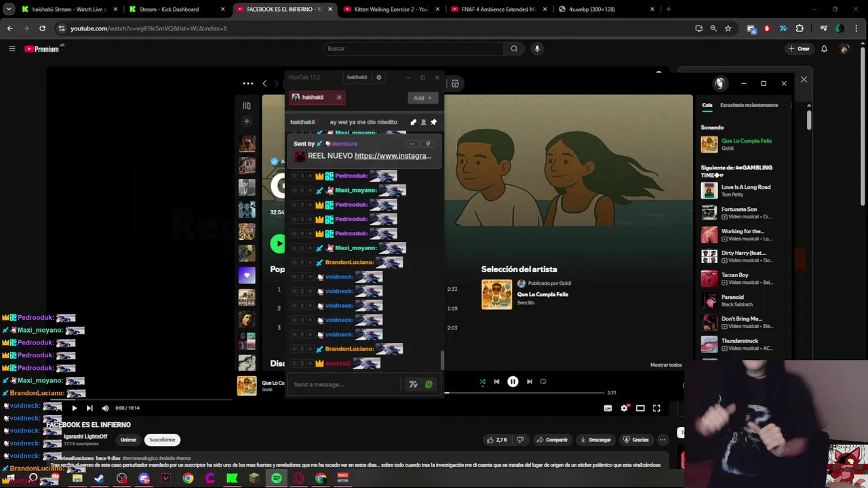Skip to previous track in Spotify

point(496,382)
